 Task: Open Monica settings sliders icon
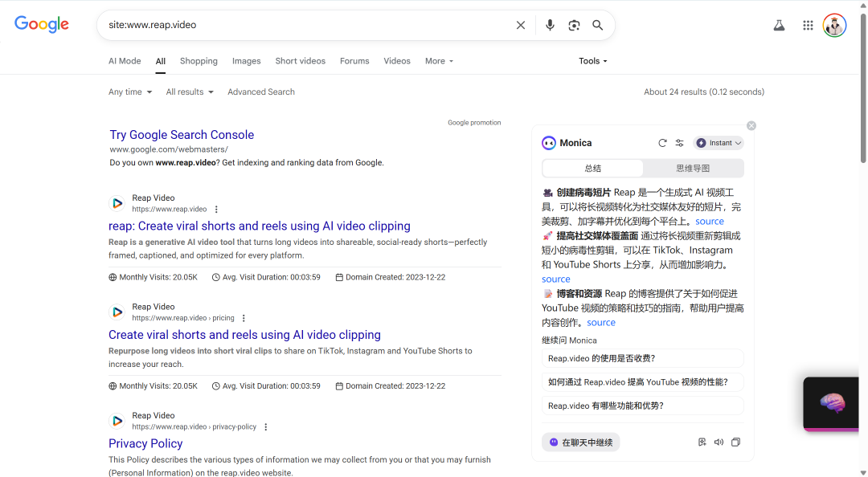(679, 143)
